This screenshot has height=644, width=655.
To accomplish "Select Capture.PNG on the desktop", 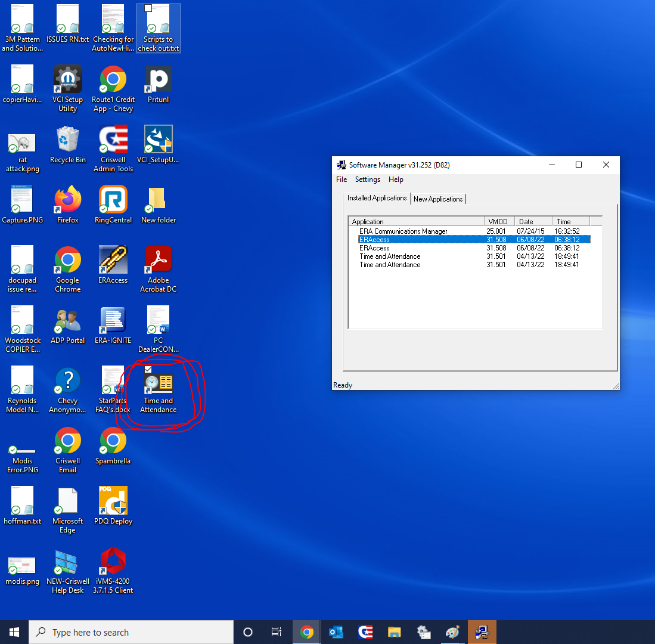I will click(23, 205).
